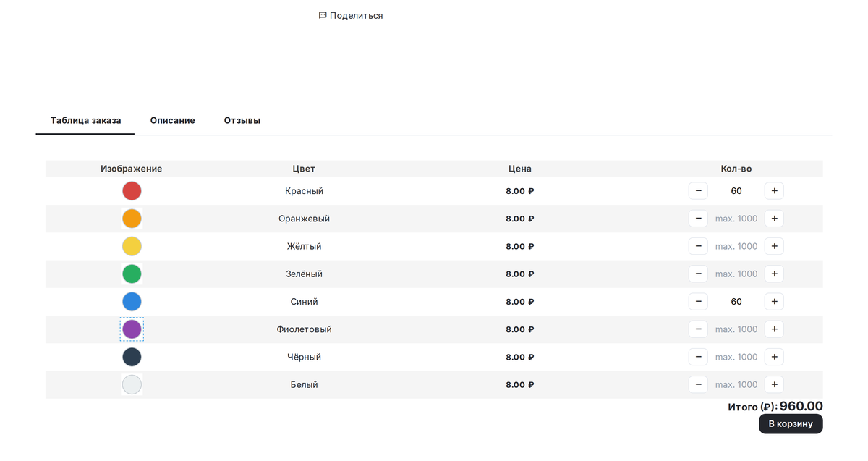Viewport: 868px width, 461px height.
Task: Decrease quantity for Фиолетовый
Action: pos(698,329)
